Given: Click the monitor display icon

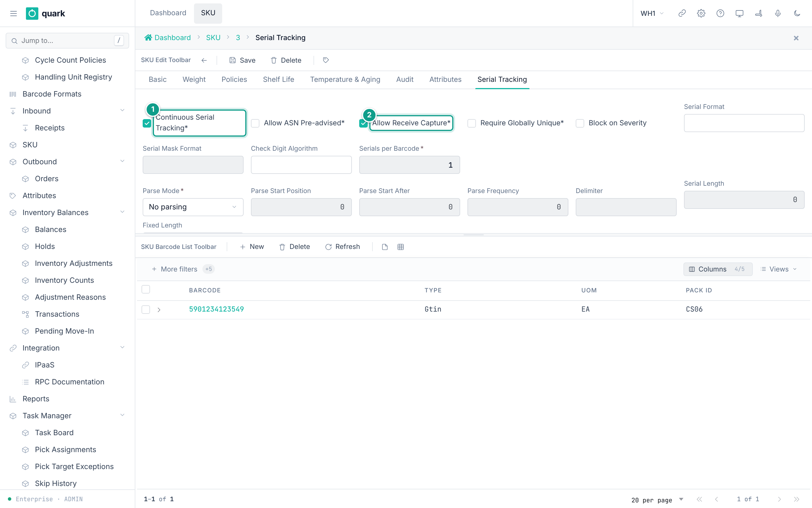Looking at the screenshot, I should pos(739,14).
